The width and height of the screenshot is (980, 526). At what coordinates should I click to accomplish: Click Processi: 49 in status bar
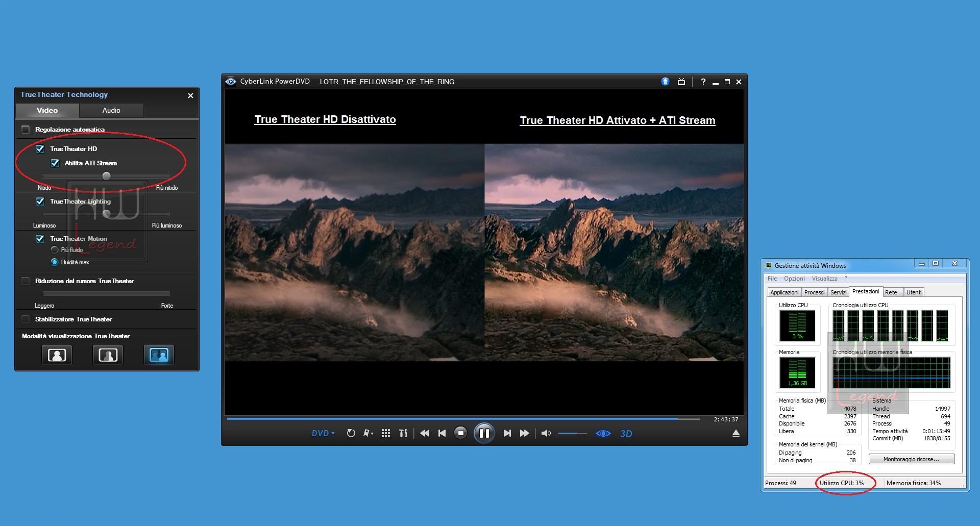780,483
